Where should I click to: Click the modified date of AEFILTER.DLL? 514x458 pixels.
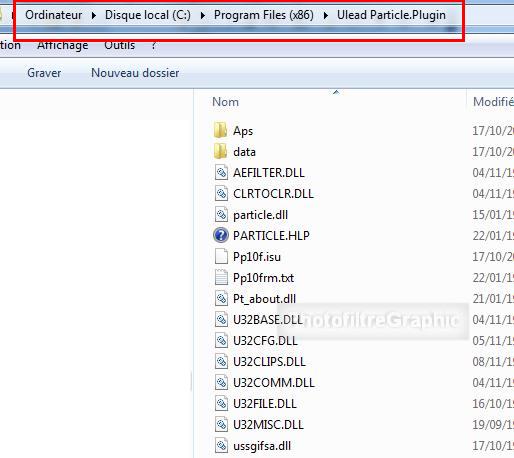click(493, 173)
